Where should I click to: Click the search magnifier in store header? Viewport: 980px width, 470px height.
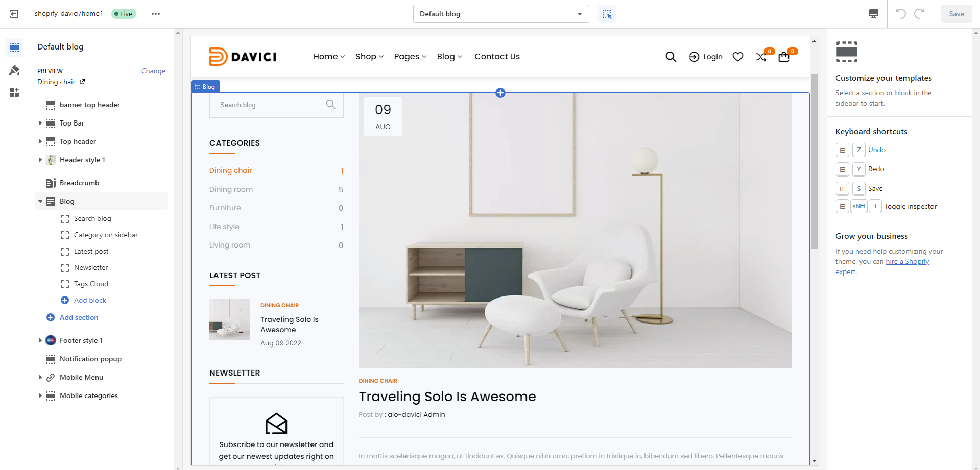coord(671,57)
